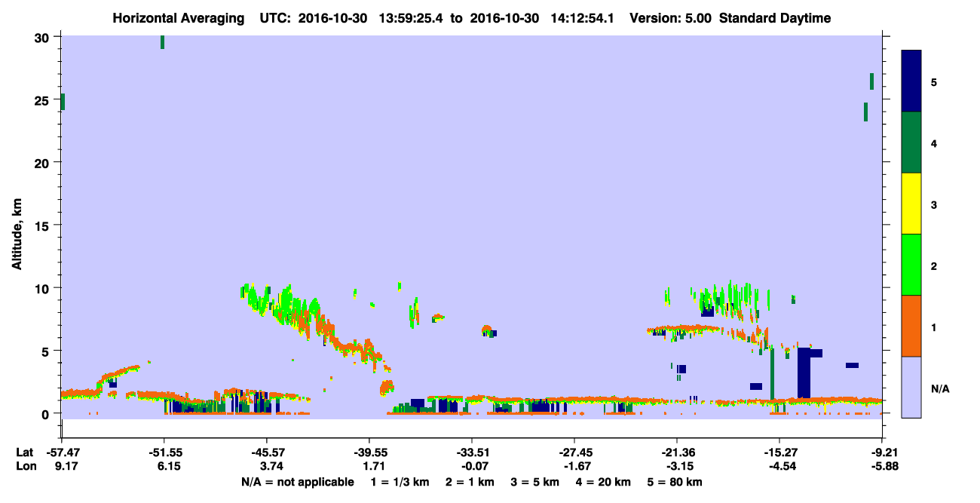Click the lavender N/A colorbar segment

[911, 387]
